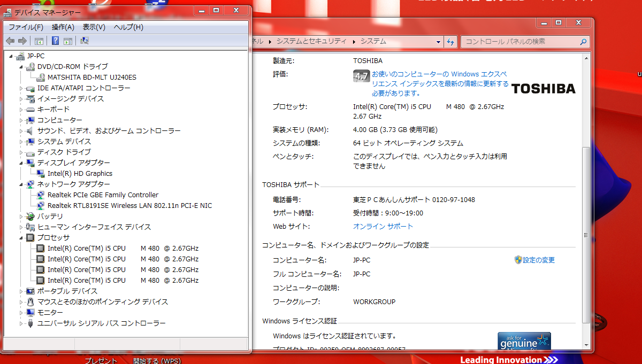This screenshot has width=642, height=364.
Task: Click the コンピューター category icon
Action: coord(31,120)
